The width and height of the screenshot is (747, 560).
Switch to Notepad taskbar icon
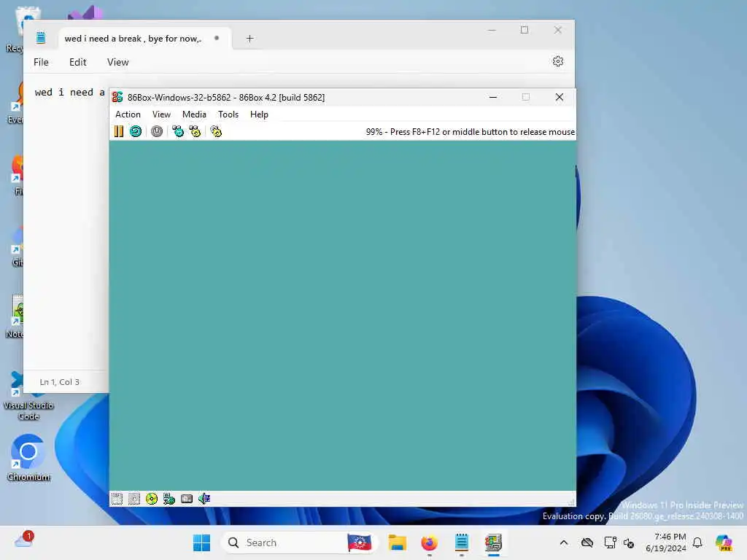point(461,542)
